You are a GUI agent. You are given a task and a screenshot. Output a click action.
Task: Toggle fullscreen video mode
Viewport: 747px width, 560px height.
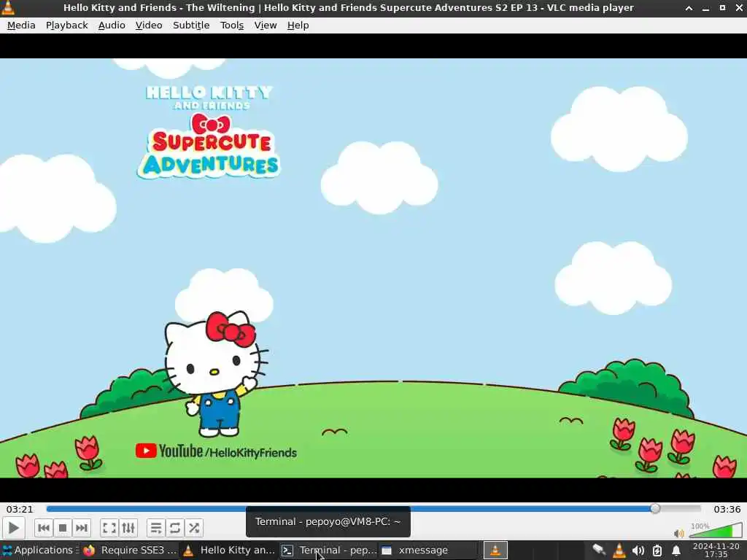tap(109, 528)
